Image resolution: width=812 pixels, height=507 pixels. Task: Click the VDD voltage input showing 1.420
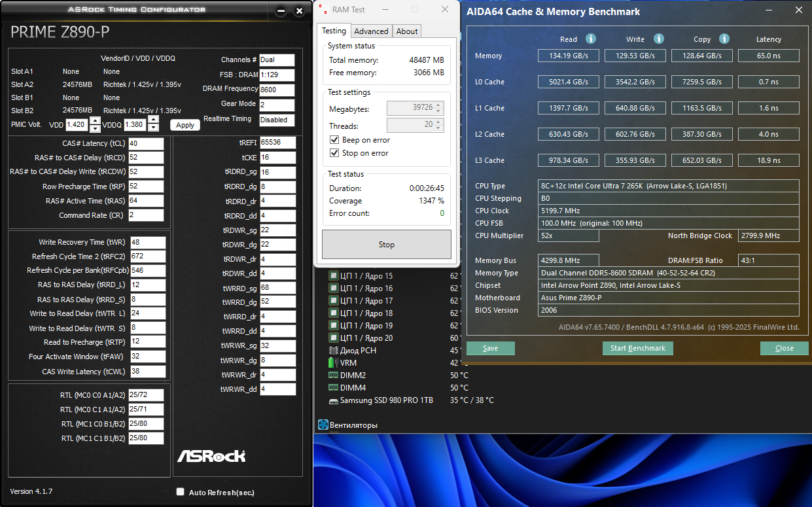tap(77, 124)
